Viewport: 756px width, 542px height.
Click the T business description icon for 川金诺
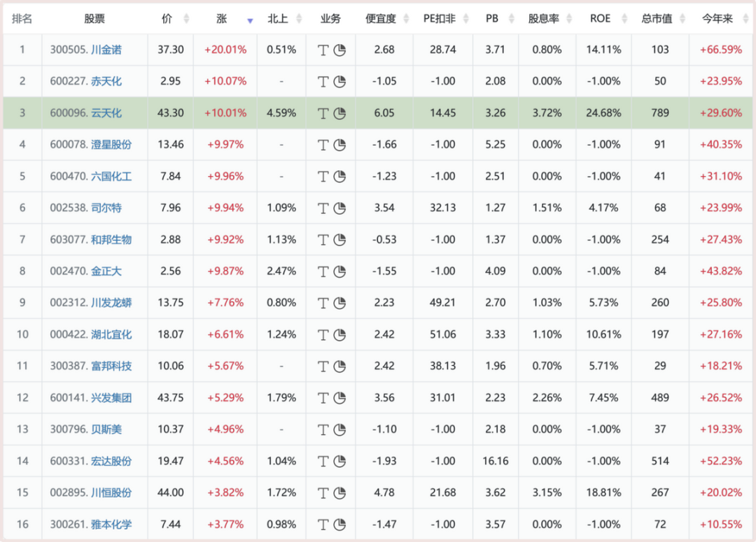click(x=323, y=50)
